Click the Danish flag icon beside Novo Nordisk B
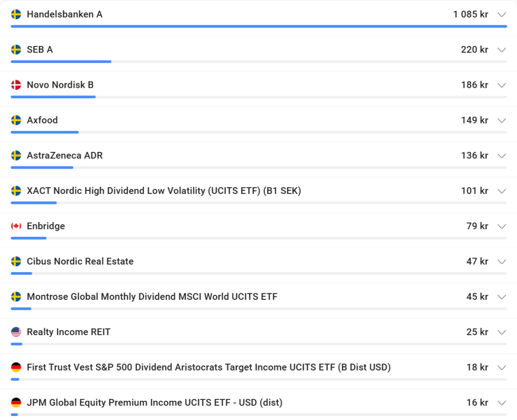517x420 pixels. tap(16, 85)
